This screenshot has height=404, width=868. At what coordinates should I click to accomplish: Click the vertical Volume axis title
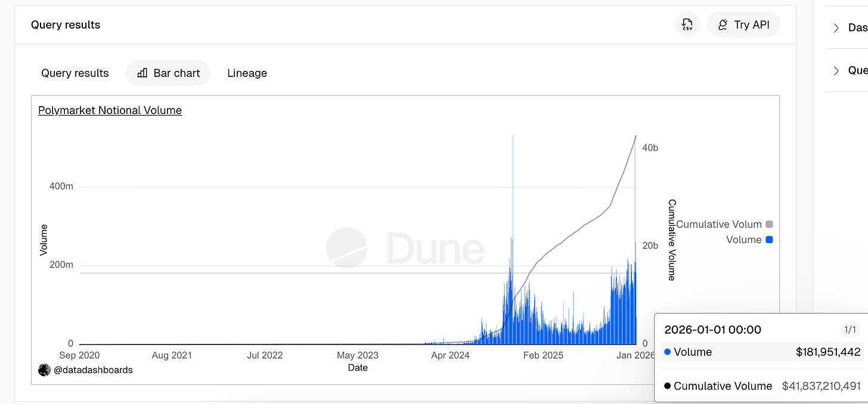[x=44, y=240]
